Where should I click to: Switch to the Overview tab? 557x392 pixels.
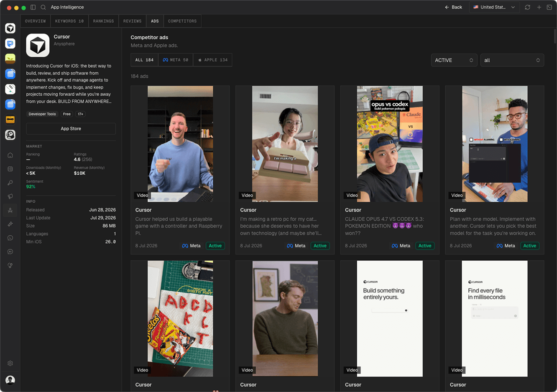pyautogui.click(x=35, y=21)
